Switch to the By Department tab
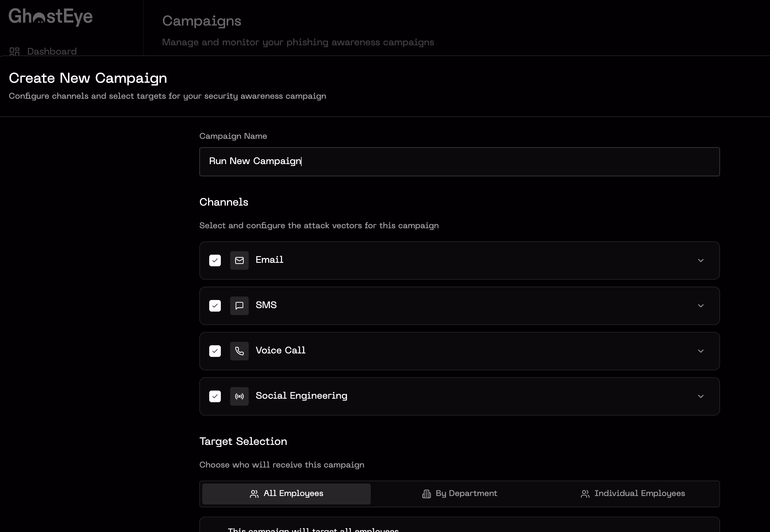 pyautogui.click(x=460, y=494)
